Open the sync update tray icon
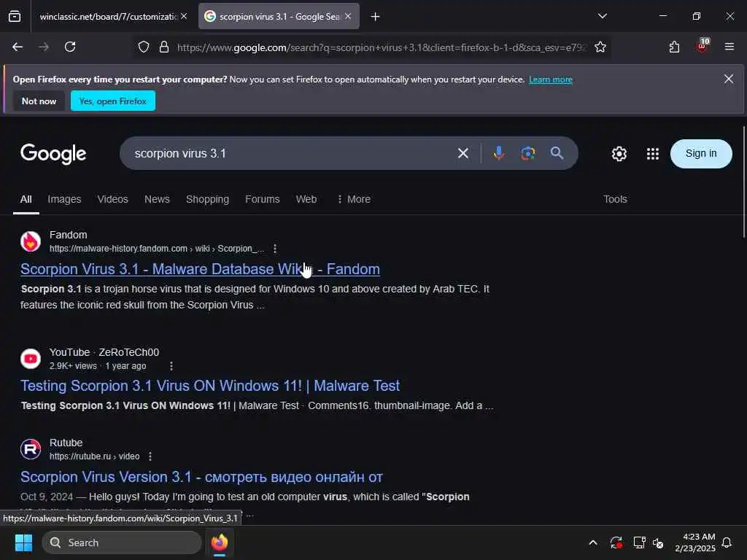The width and height of the screenshot is (747, 560). click(x=616, y=542)
